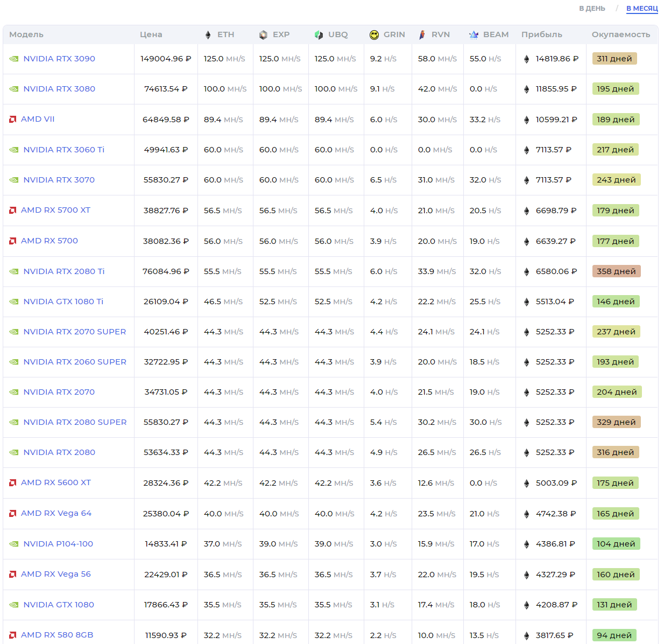
Task: Open NVIDIA RTX 2070 link
Action: click(59, 392)
